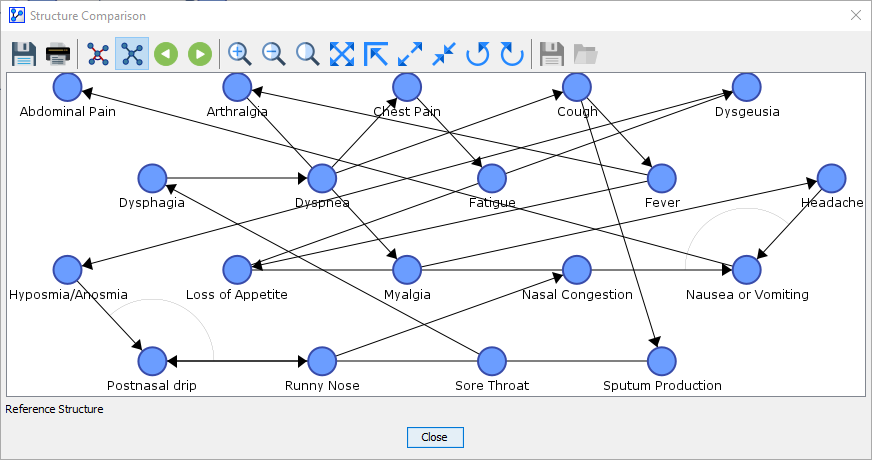The height and width of the screenshot is (460, 872).
Task: Click the 'Sputum Production' label text
Action: point(662,386)
